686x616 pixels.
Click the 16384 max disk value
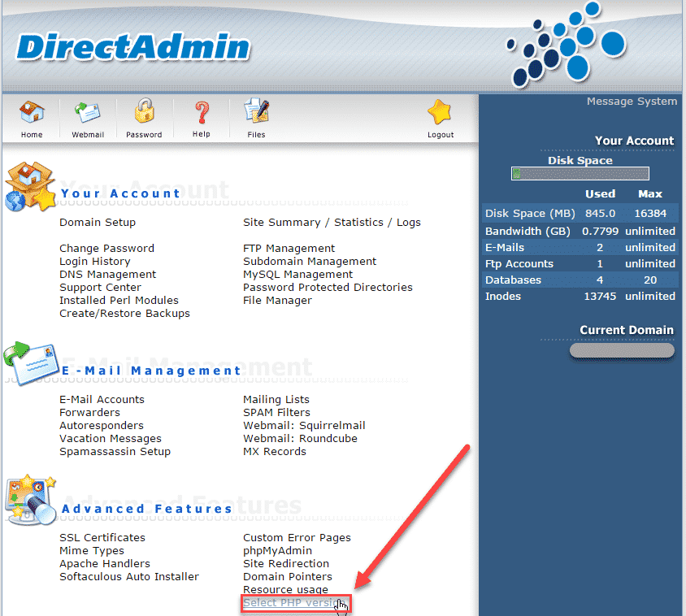point(650,214)
